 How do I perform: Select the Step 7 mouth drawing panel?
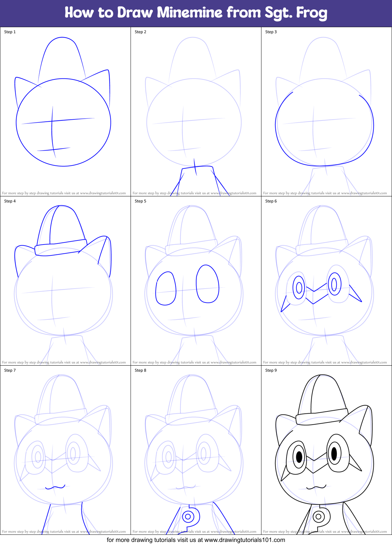click(65, 450)
